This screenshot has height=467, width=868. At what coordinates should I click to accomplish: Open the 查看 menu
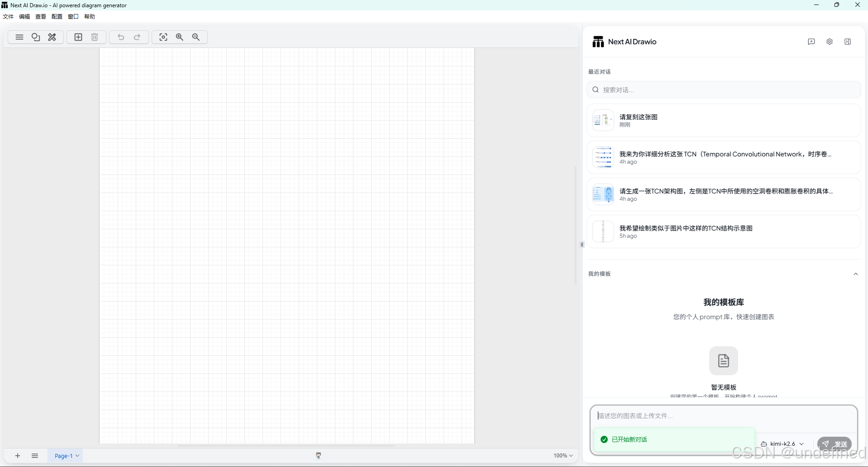41,17
